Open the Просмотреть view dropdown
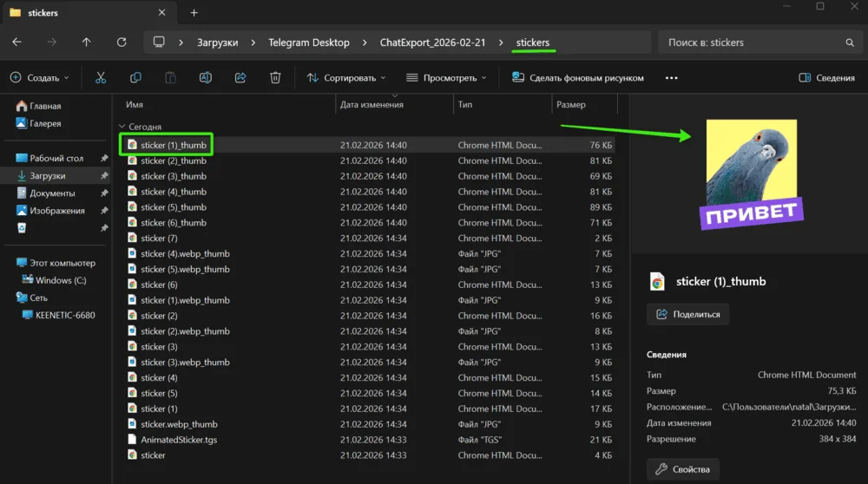The width and height of the screenshot is (868, 484). coord(446,78)
